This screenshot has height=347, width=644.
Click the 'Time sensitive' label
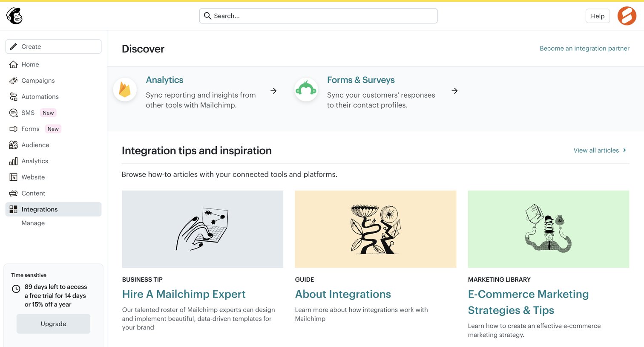point(29,275)
